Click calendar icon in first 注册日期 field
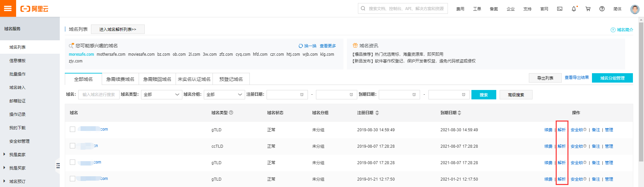Image resolution: width=644 pixels, height=187 pixels. tap(302, 95)
